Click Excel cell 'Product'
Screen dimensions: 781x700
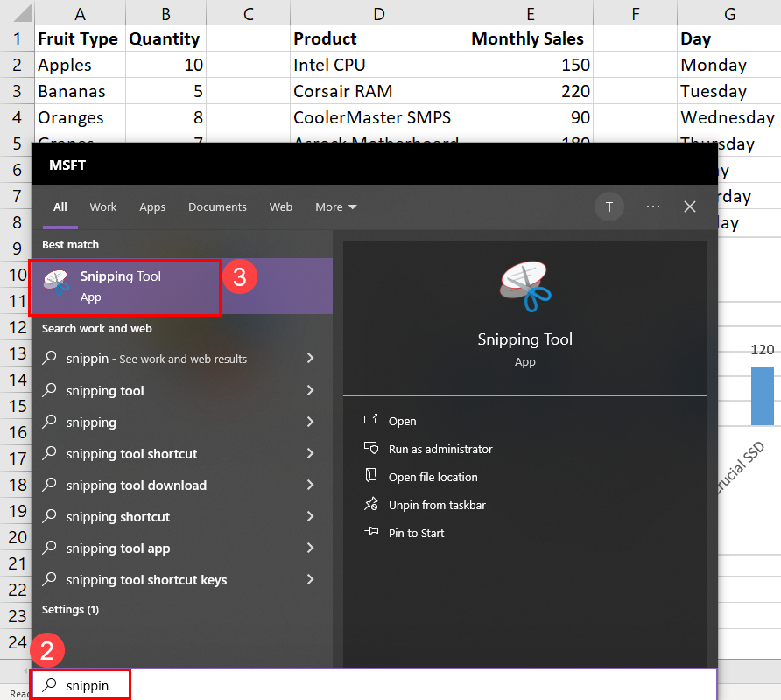tap(379, 38)
